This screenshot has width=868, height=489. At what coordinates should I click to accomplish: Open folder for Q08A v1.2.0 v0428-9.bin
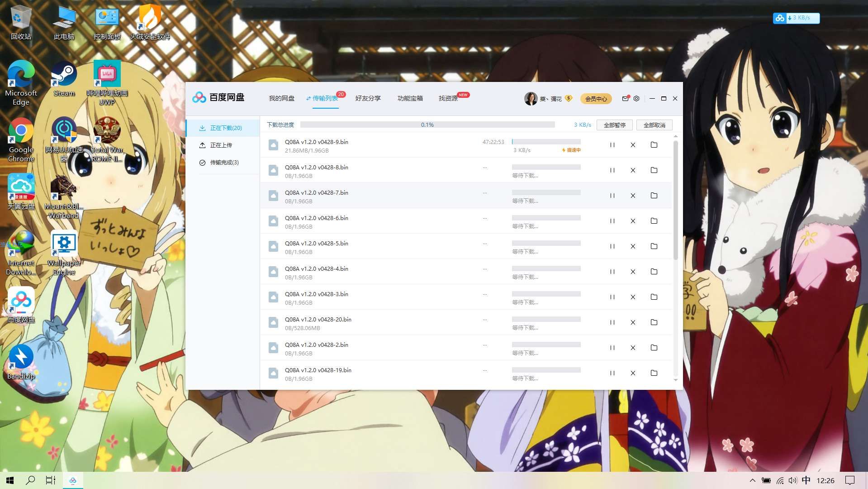(654, 145)
